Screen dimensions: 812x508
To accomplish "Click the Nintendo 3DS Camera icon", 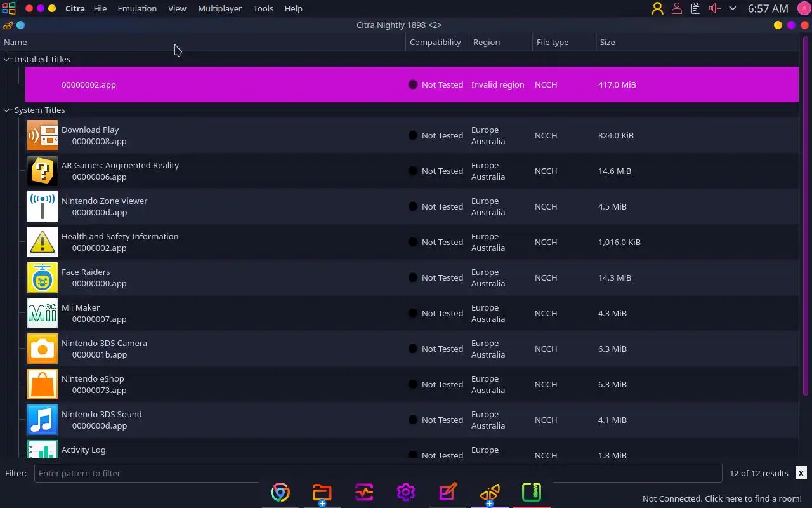I will tap(43, 349).
